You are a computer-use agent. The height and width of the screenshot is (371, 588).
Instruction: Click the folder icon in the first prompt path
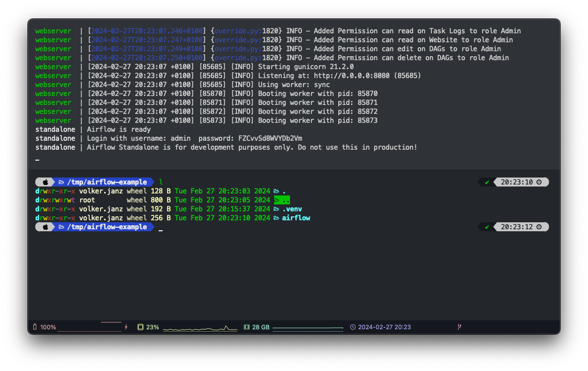62,182
